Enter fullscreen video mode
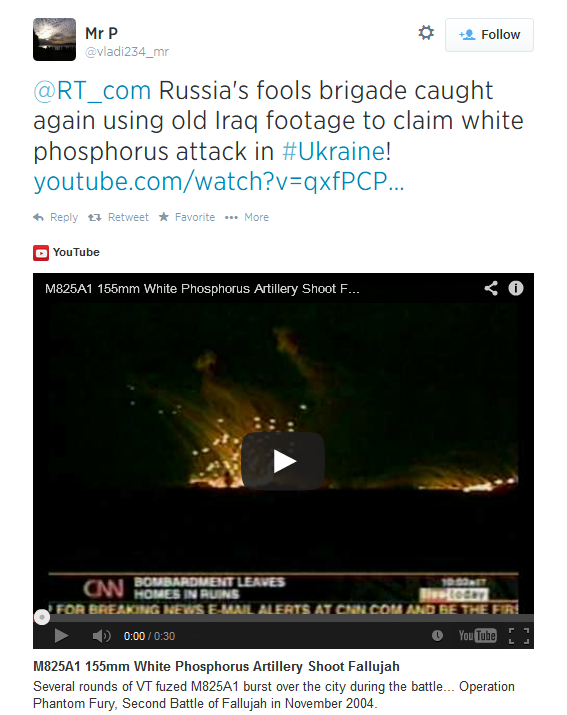 [x=519, y=636]
